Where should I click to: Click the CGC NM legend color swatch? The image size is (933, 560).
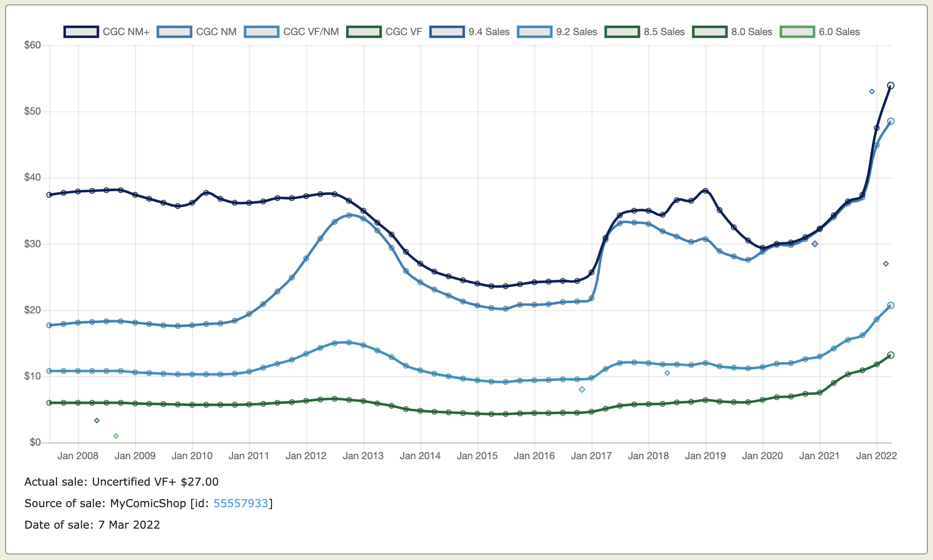point(174,32)
